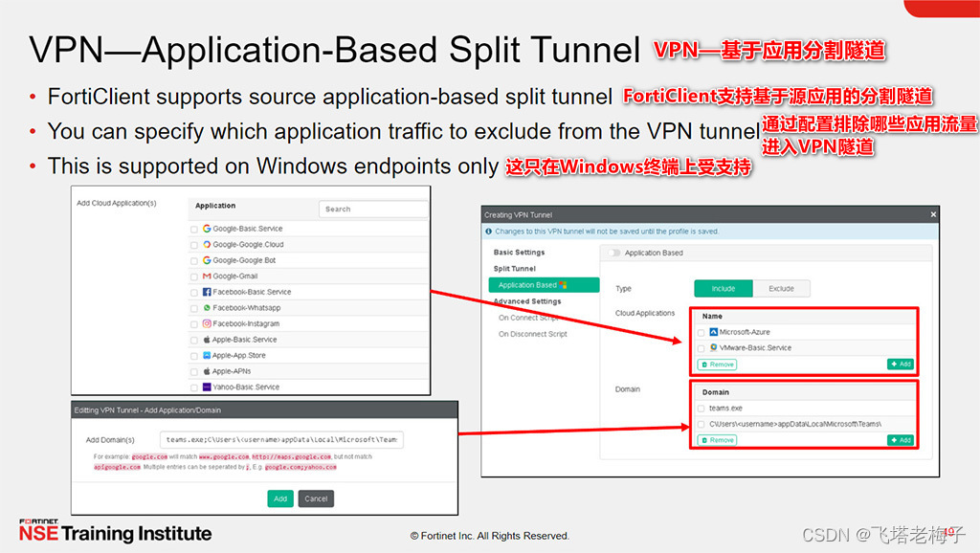
Task: Select the Include type button
Action: (x=724, y=289)
